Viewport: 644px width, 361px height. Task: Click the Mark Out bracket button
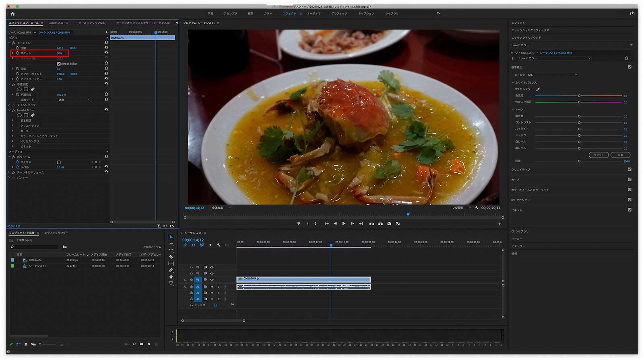[x=316, y=224]
